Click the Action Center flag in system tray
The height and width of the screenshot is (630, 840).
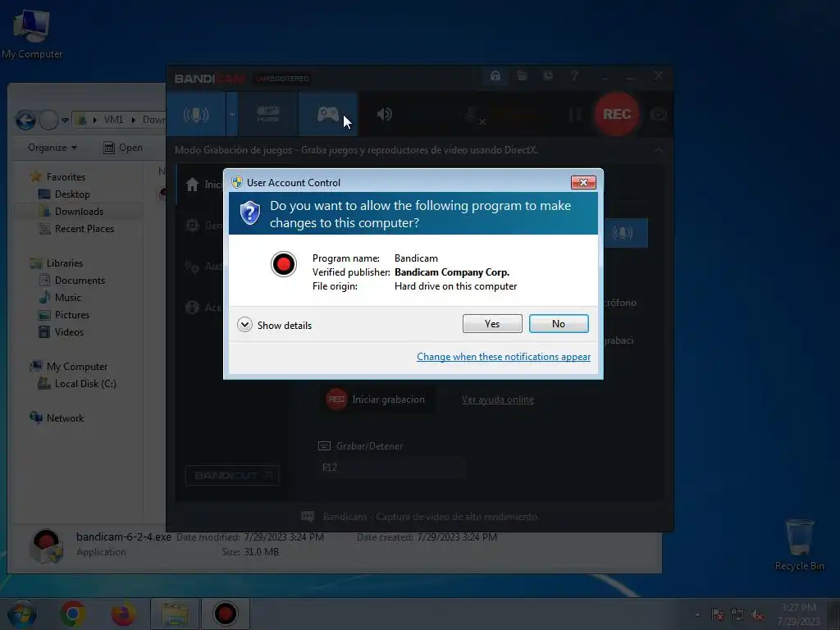[717, 615]
